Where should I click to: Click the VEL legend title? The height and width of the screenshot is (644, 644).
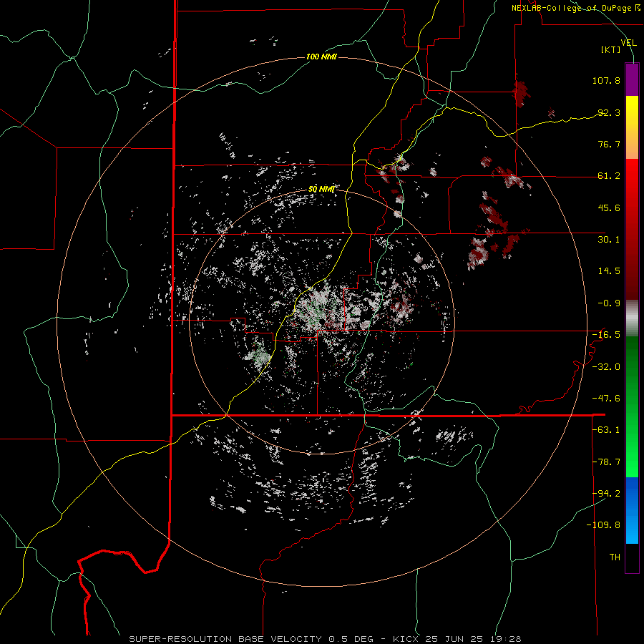pyautogui.click(x=628, y=42)
